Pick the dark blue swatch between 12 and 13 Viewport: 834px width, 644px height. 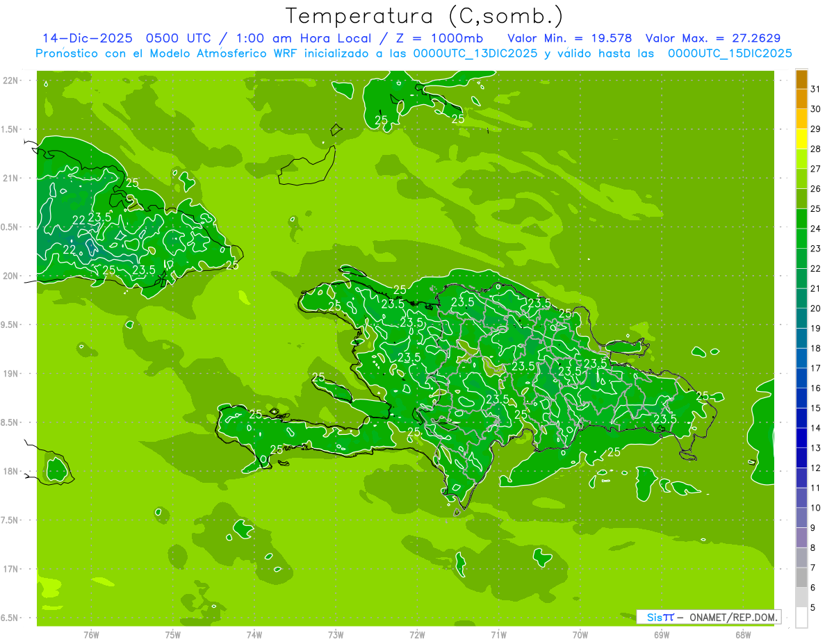pyautogui.click(x=802, y=458)
